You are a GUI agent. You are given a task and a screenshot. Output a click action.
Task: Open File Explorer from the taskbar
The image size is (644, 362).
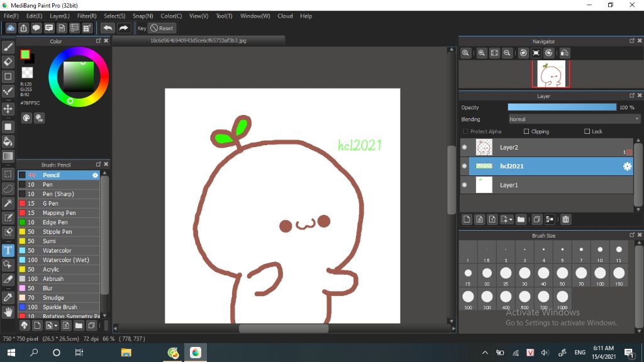126,353
